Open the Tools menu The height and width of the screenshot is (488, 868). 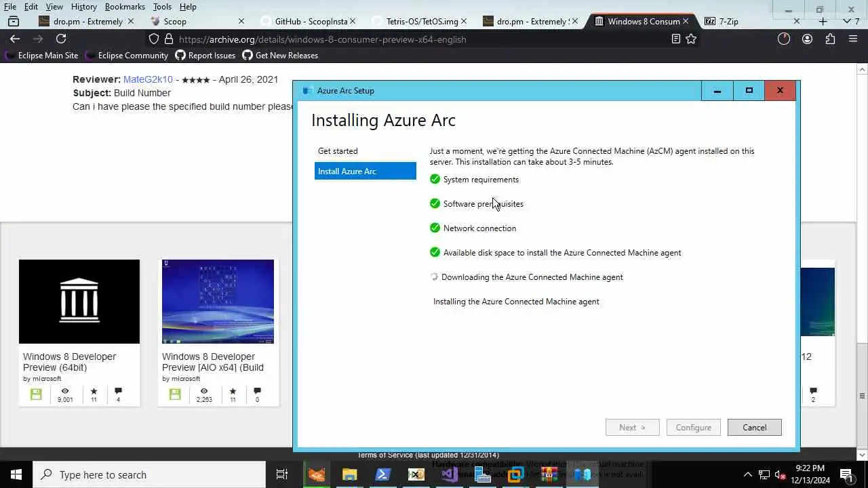click(x=162, y=7)
